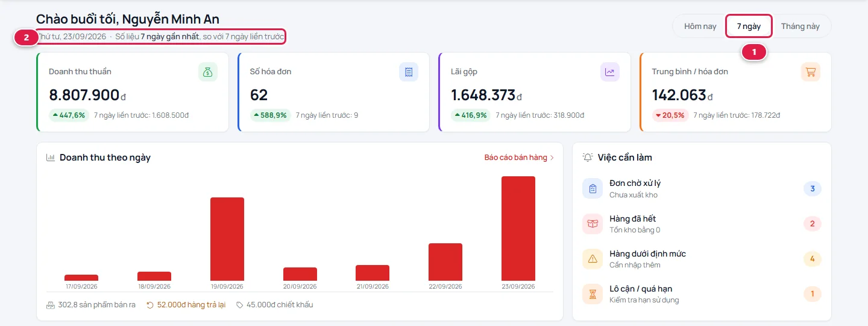Click the money bag icon on Doanh thu thuần

208,72
